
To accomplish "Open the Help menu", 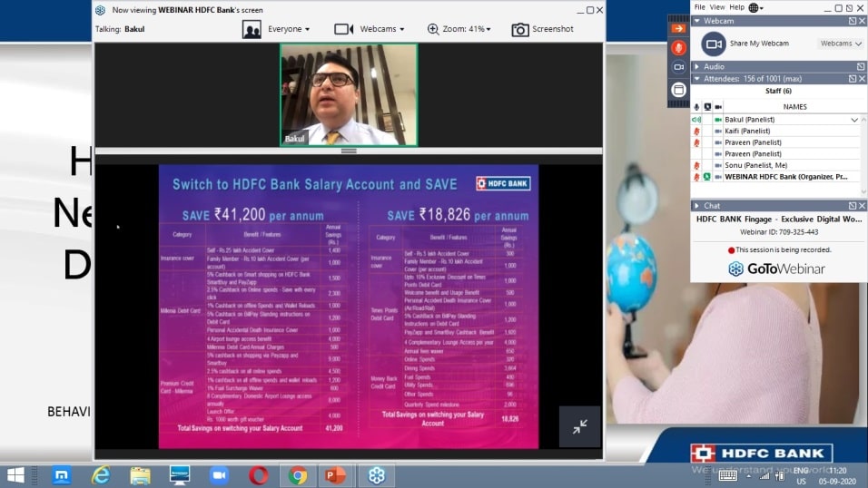I will 736,7.
